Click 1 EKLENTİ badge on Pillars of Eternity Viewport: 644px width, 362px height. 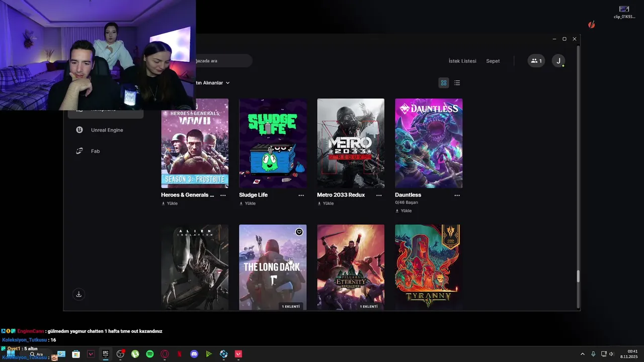pyautogui.click(x=369, y=306)
